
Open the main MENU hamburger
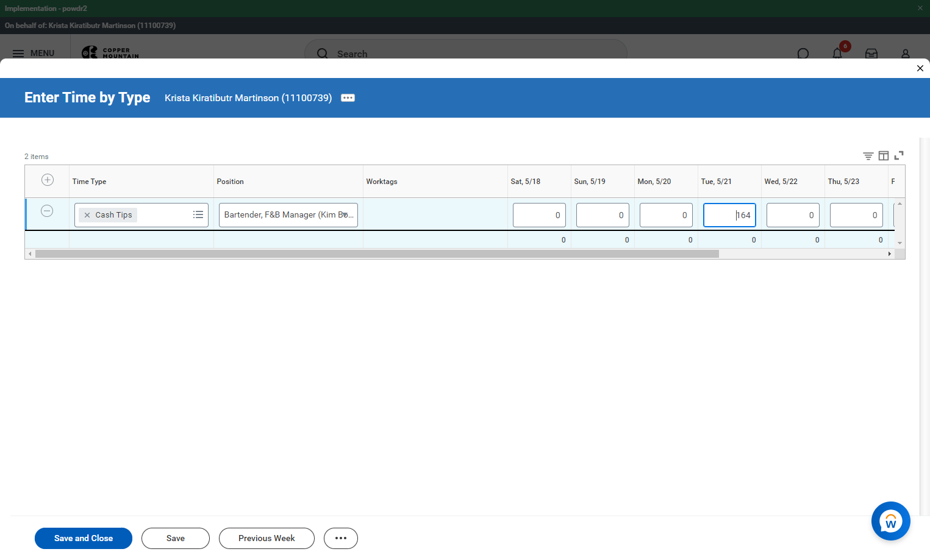point(34,53)
